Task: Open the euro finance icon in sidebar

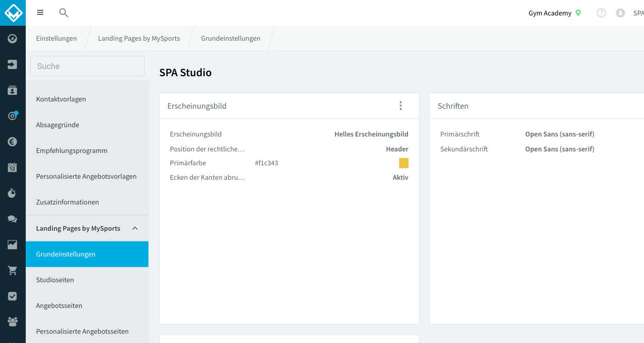Action: [x=12, y=142]
